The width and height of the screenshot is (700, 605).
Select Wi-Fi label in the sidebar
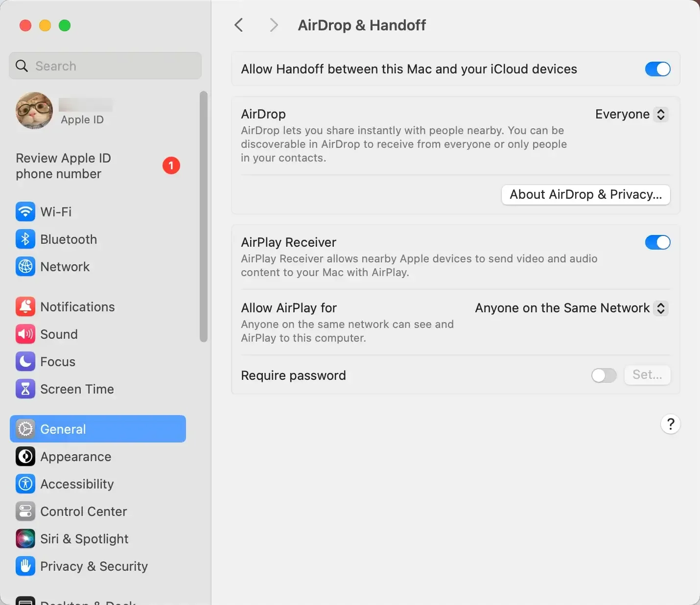click(x=56, y=212)
